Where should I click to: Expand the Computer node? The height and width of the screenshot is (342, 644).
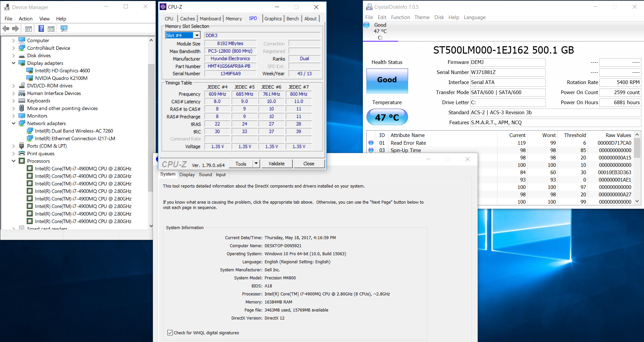(13, 41)
